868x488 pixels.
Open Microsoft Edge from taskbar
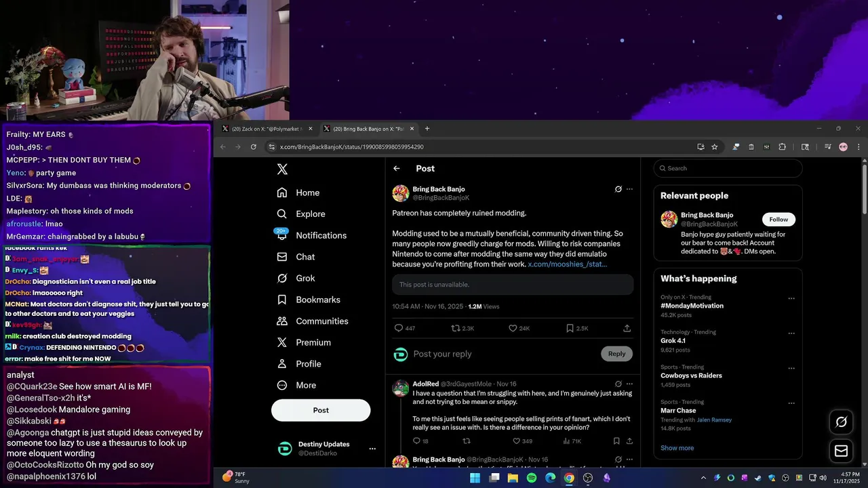(x=551, y=478)
